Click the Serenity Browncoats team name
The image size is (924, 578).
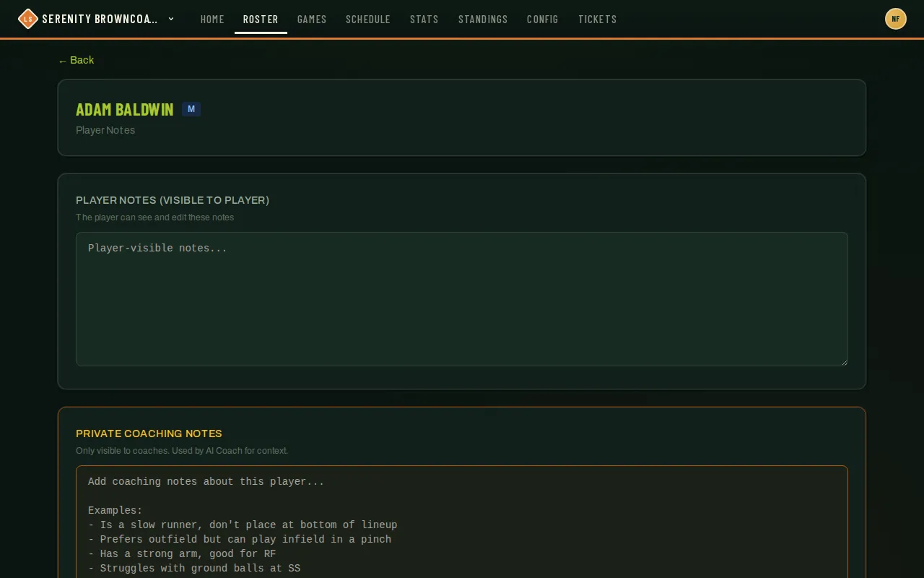coord(100,19)
